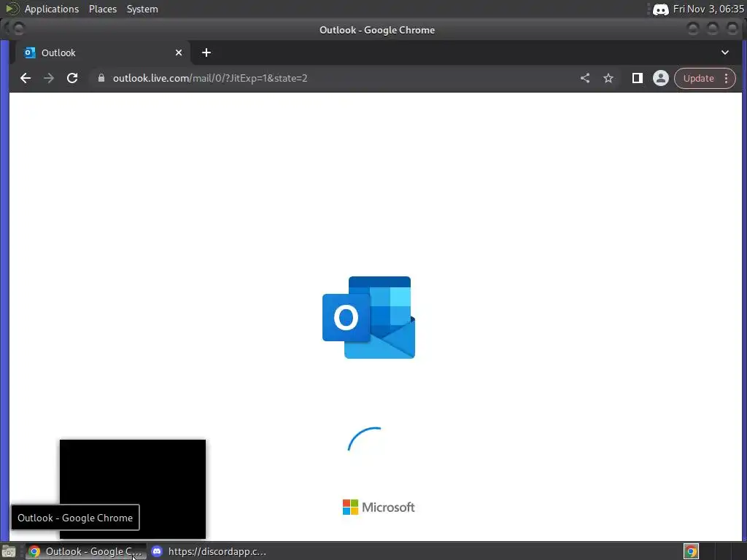Open the Chrome three-dot menu
The height and width of the screenshot is (560, 747).
727,78
